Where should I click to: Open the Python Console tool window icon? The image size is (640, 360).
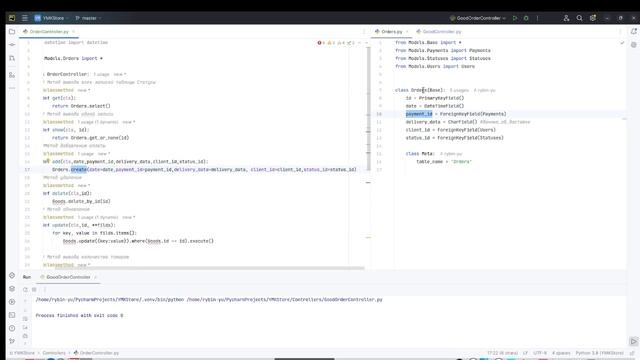(x=12, y=276)
